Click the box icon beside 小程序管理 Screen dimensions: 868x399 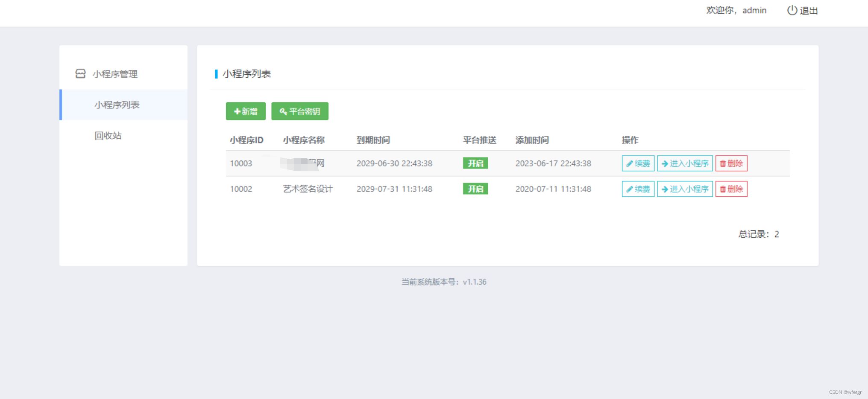[x=79, y=73]
